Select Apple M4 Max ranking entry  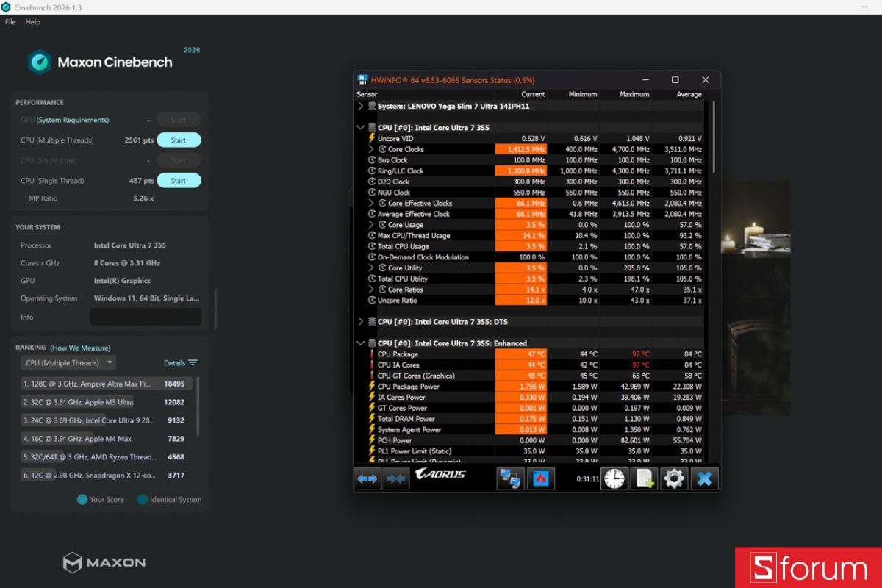[107, 439]
